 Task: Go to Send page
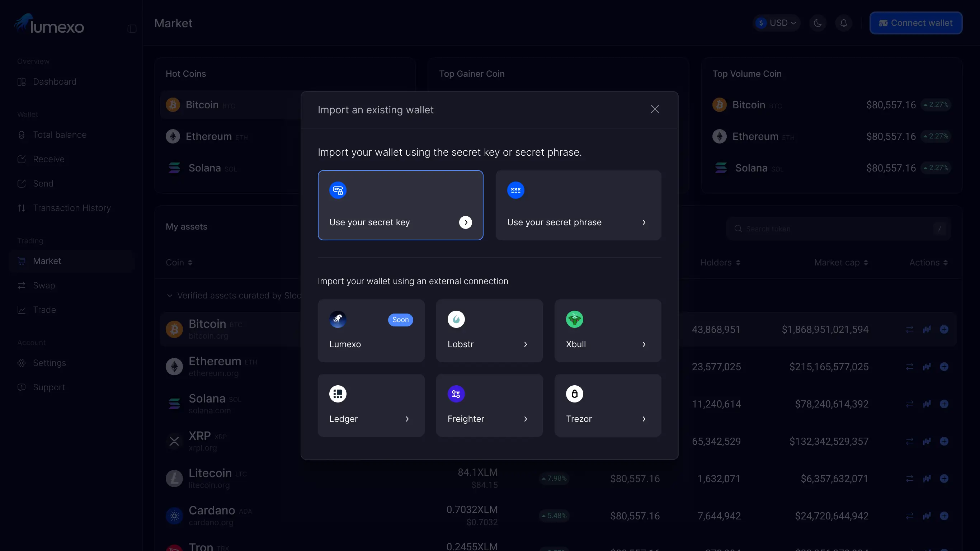coord(72,183)
